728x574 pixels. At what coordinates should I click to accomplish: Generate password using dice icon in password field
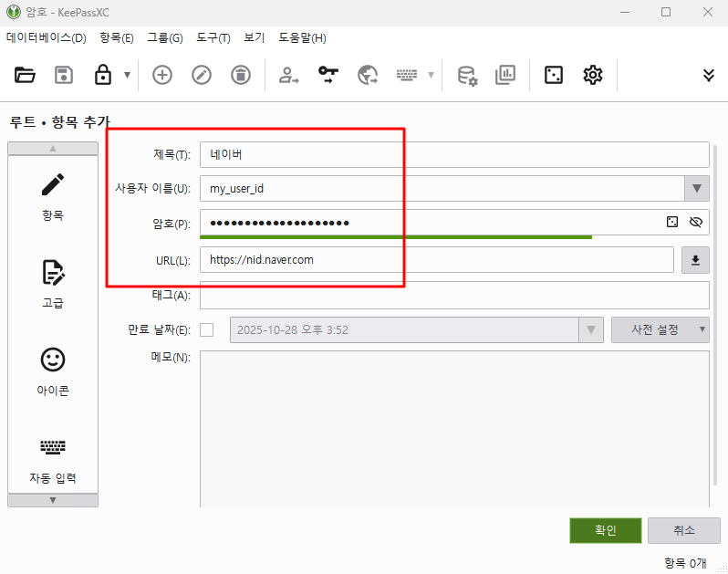[x=671, y=222]
